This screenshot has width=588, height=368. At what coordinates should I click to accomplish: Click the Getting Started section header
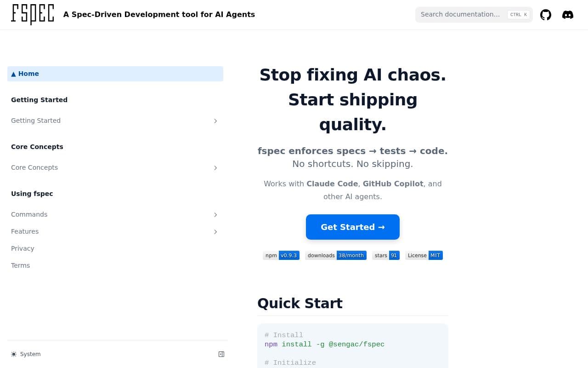click(39, 100)
